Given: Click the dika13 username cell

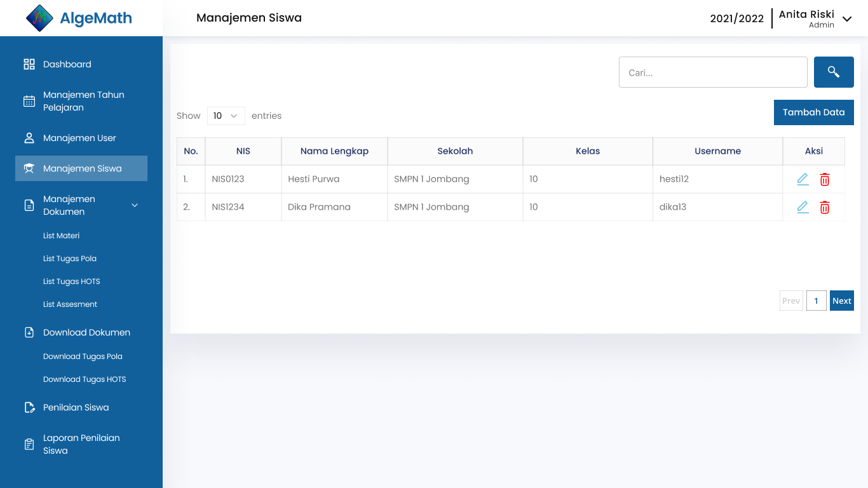Looking at the screenshot, I should tap(718, 207).
